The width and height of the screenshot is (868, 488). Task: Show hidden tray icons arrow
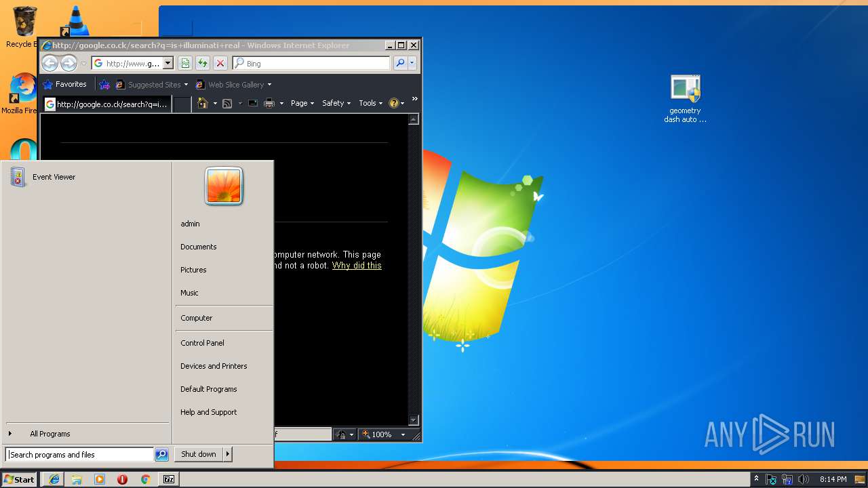click(x=756, y=479)
